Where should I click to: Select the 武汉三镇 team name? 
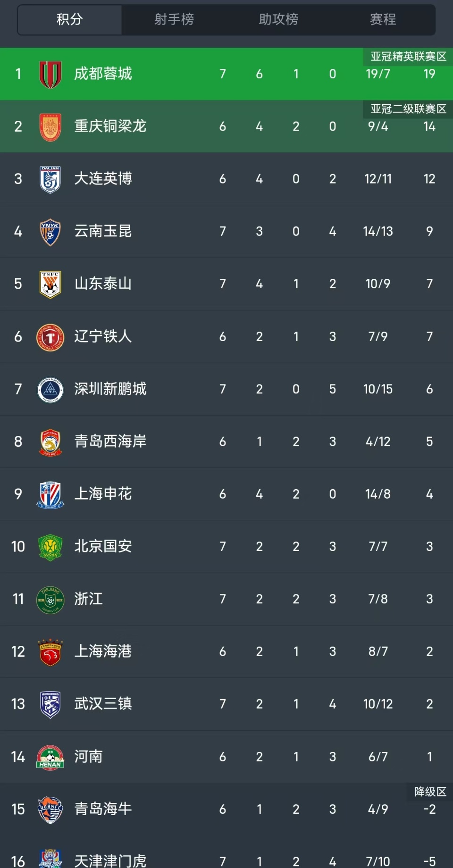tap(103, 704)
